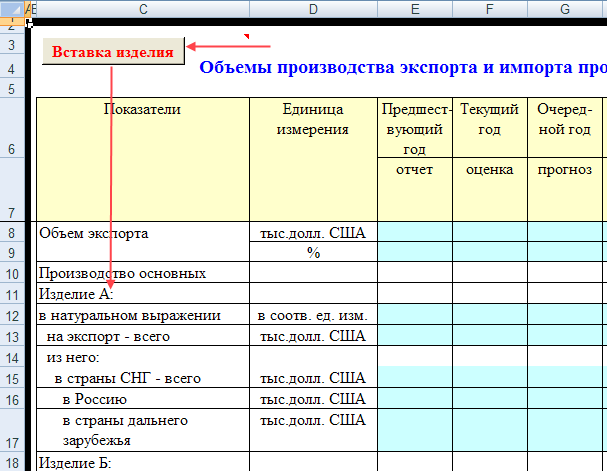Click the 'Показатели' header cell
The width and height of the screenshot is (607, 471).
coord(143,159)
